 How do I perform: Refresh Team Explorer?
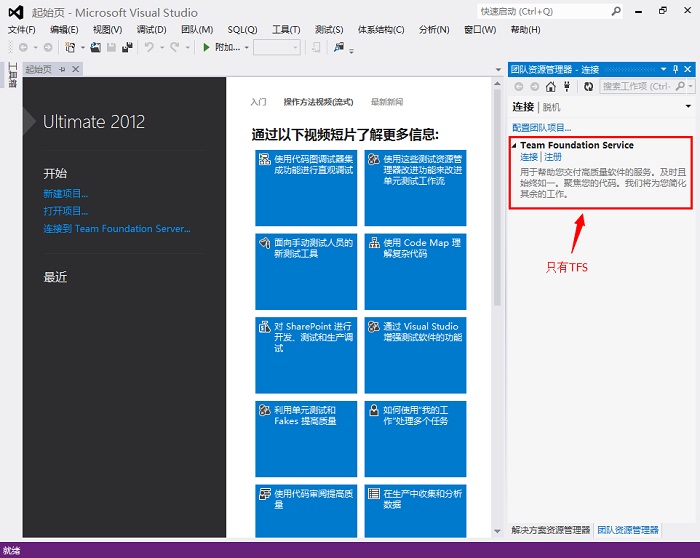point(588,86)
